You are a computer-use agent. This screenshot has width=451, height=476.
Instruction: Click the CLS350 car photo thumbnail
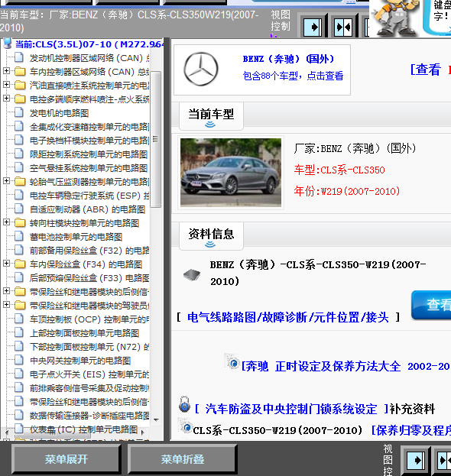coord(231,173)
